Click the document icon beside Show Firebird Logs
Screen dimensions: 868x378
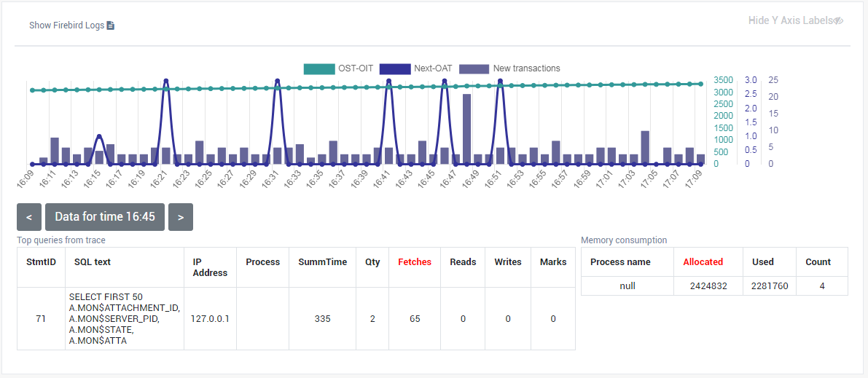(111, 25)
